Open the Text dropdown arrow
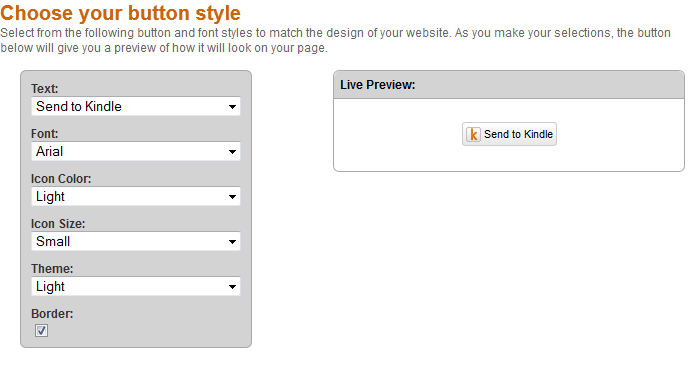 232,106
